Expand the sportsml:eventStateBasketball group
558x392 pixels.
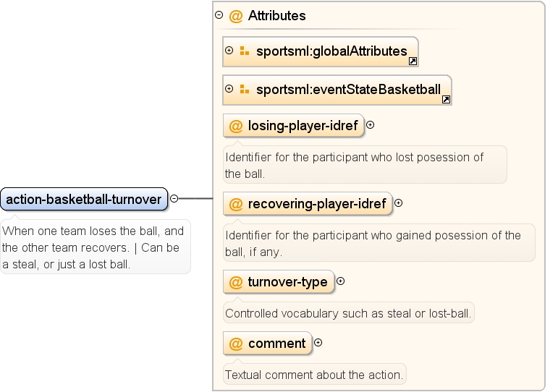pos(229,88)
